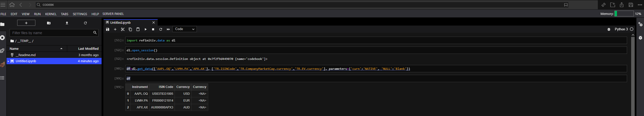
Task: Open the rocket icon in sidebar
Action: [3, 51]
